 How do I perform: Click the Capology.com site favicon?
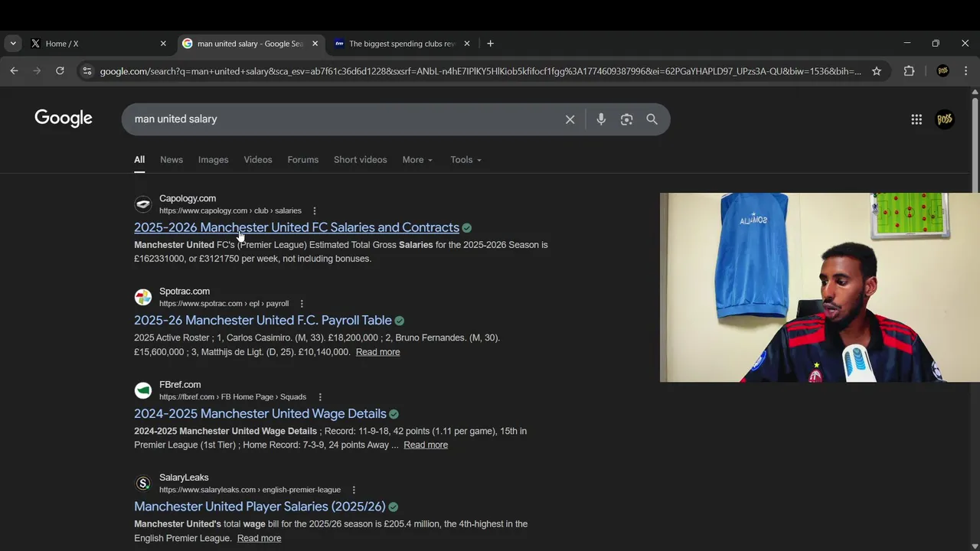click(x=143, y=204)
